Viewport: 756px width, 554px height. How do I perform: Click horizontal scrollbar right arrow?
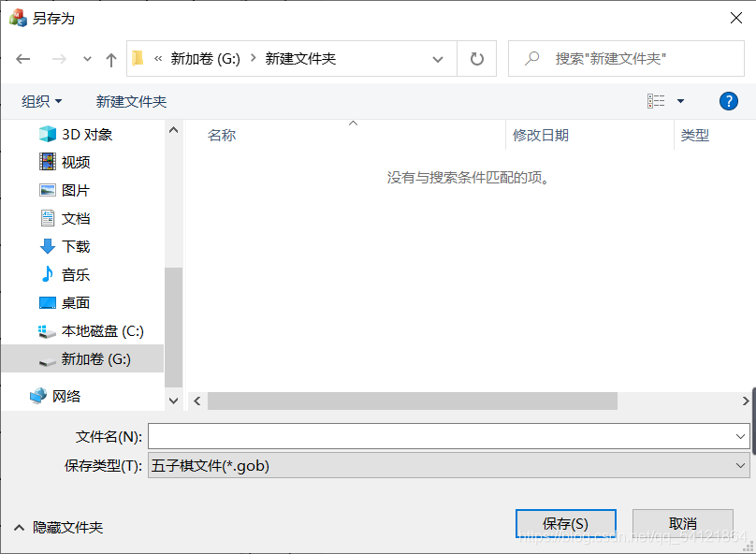click(746, 401)
